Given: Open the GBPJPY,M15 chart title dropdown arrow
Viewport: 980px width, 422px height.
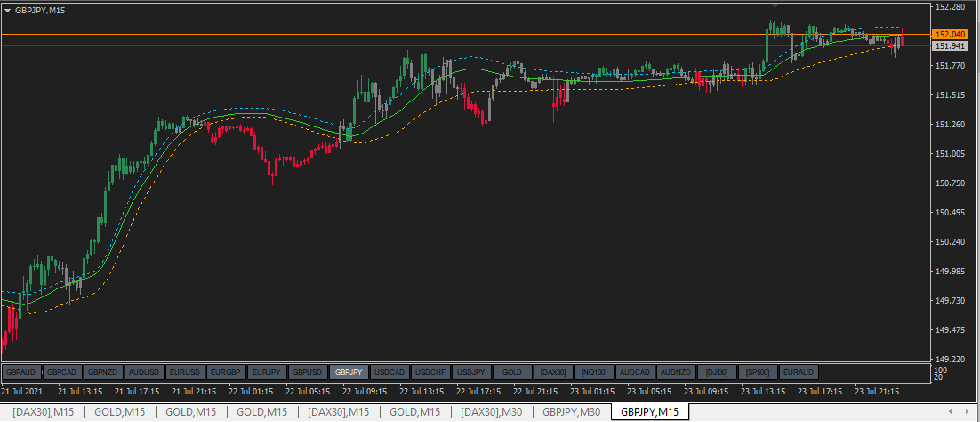Looking at the screenshot, I should tap(7, 10).
